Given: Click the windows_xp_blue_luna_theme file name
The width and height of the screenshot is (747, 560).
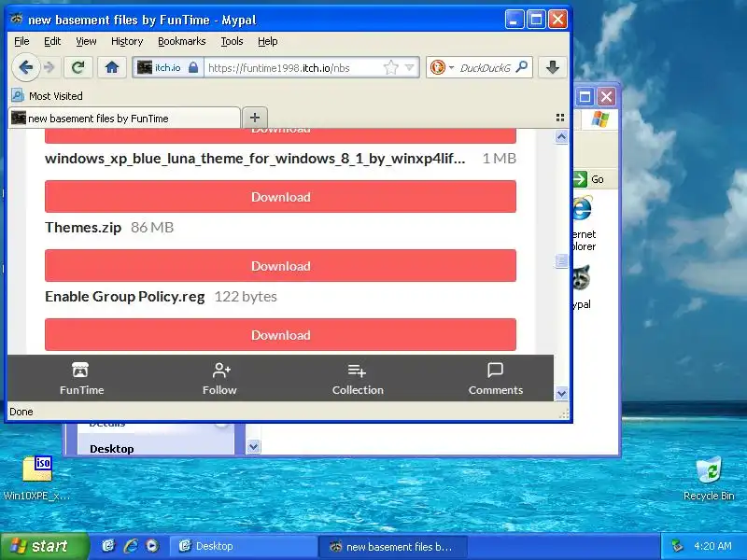Looking at the screenshot, I should 255,158.
